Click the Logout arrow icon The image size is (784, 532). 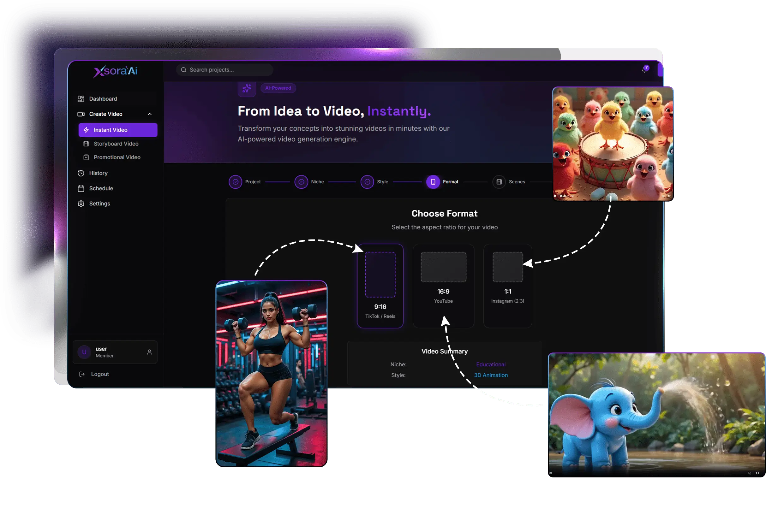(82, 374)
